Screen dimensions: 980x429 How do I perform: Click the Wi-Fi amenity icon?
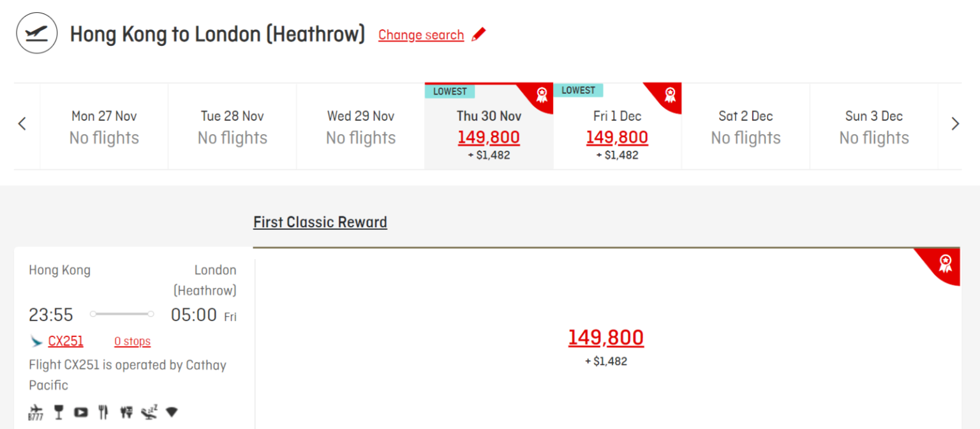point(172,412)
